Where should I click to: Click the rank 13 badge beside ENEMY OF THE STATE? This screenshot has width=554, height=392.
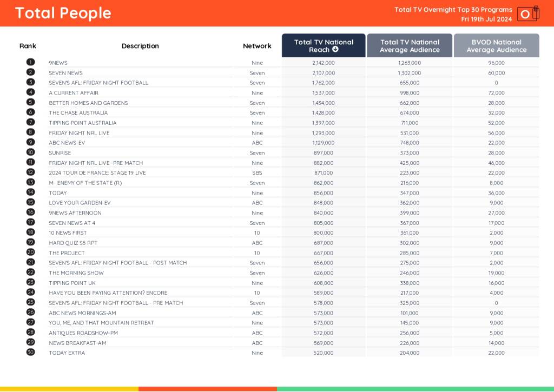(x=30, y=183)
